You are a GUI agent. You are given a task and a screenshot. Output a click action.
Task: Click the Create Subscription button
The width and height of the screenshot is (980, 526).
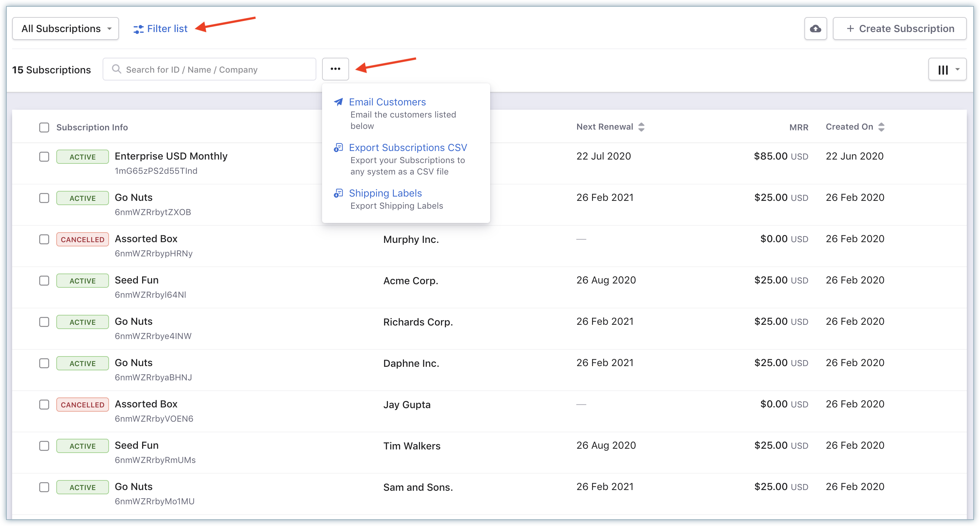click(899, 28)
